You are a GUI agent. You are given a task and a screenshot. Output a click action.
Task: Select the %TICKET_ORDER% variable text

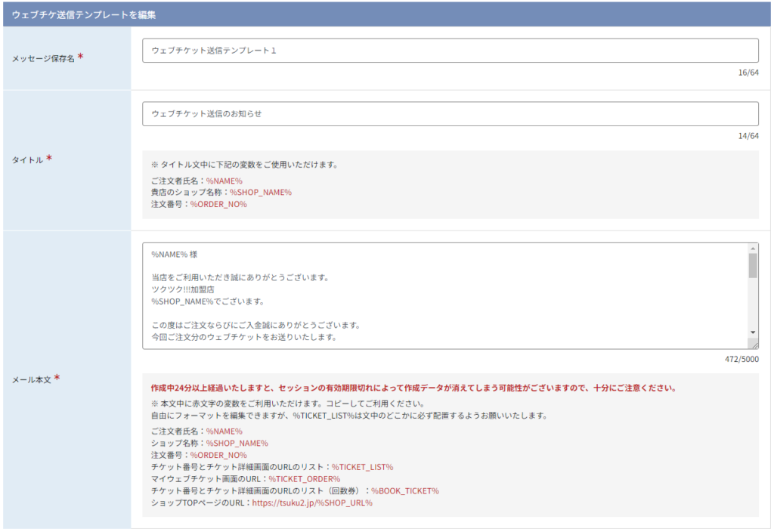point(305,478)
